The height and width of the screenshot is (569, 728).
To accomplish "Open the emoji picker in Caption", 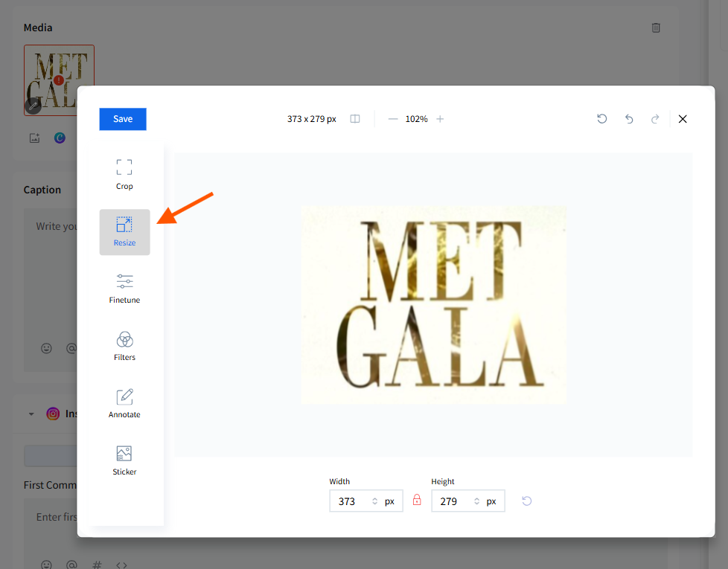I will 46,348.
